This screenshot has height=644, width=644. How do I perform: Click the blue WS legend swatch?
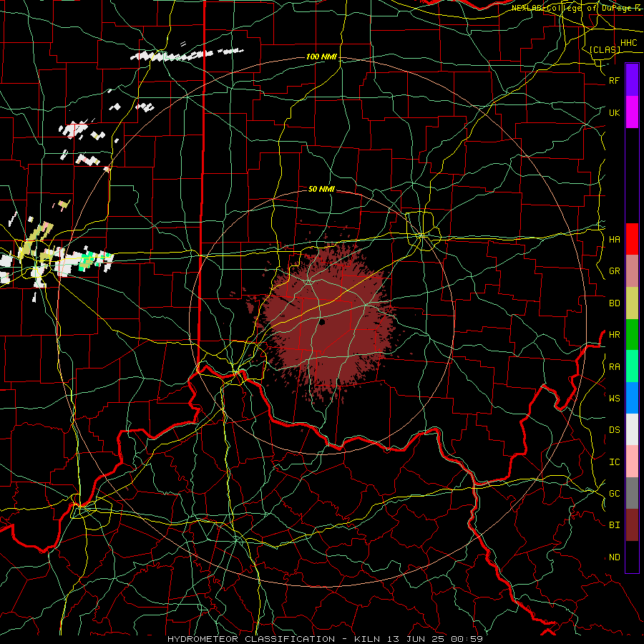click(x=632, y=398)
